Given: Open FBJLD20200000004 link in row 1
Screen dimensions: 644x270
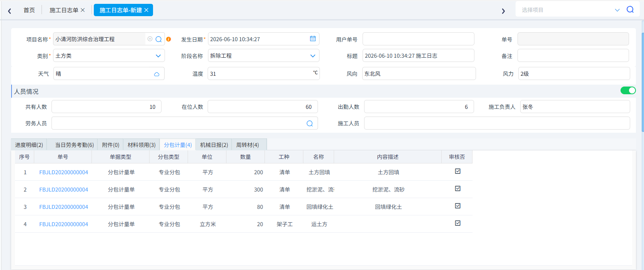Looking at the screenshot, I should [64, 172].
